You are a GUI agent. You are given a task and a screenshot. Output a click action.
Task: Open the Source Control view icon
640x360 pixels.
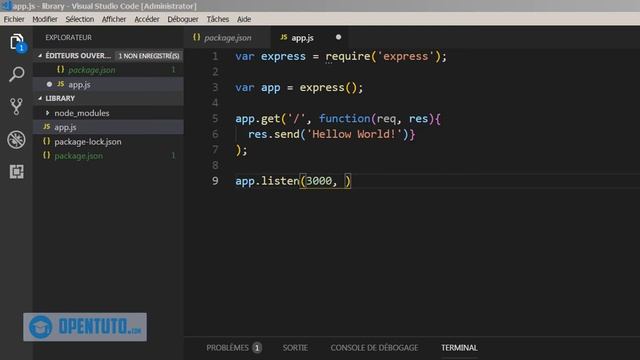pyautogui.click(x=16, y=107)
